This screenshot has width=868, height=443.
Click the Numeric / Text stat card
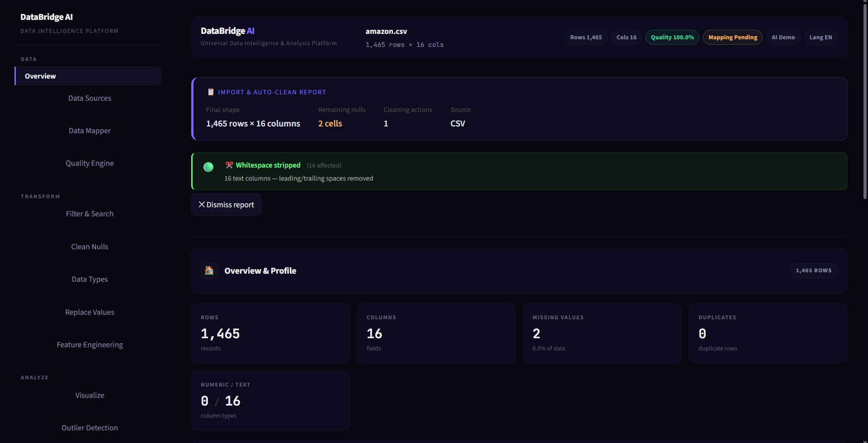pyautogui.click(x=270, y=401)
